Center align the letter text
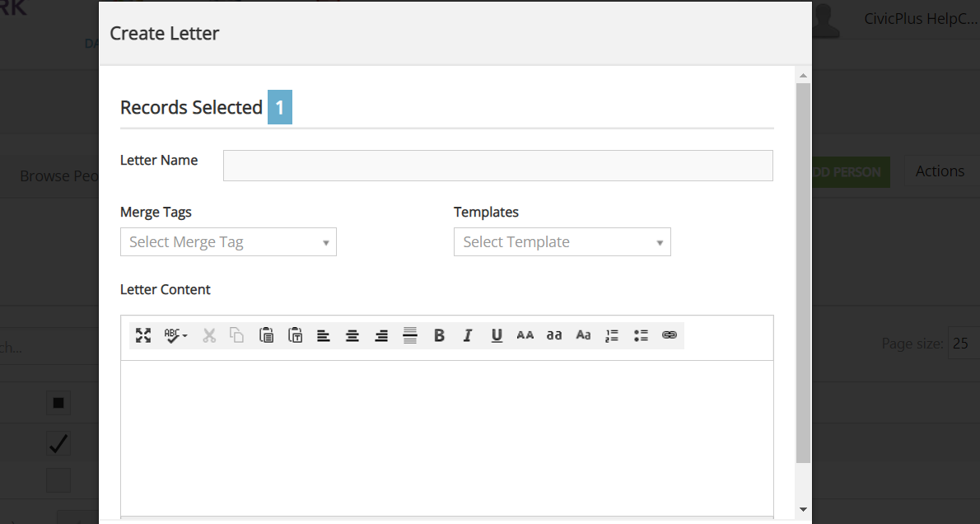The width and height of the screenshot is (980, 524). pyautogui.click(x=352, y=335)
